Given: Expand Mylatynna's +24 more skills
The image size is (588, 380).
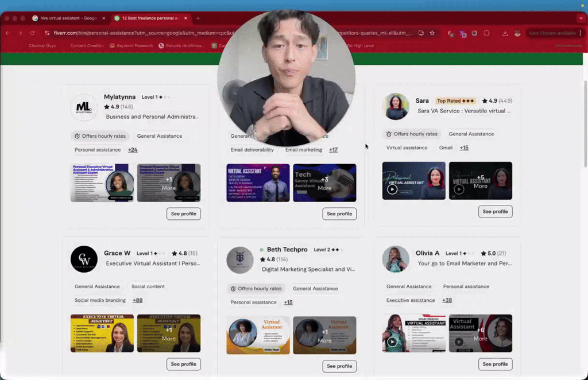Looking at the screenshot, I should (x=133, y=149).
